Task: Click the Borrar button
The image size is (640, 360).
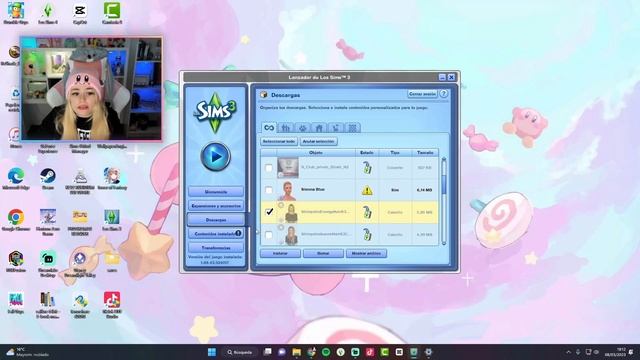Action: point(323,253)
